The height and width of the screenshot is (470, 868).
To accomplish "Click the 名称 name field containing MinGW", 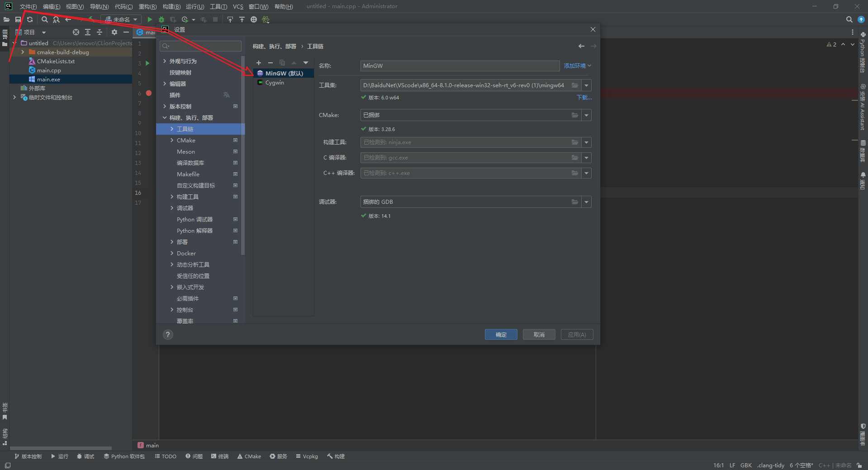I will click(x=460, y=66).
